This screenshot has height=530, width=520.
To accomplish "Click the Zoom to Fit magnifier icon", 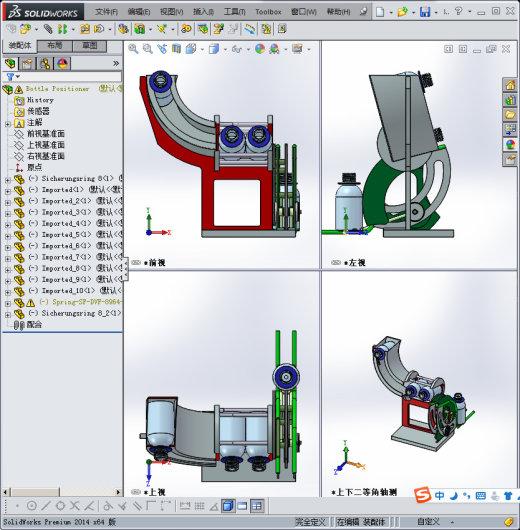I will (133, 49).
